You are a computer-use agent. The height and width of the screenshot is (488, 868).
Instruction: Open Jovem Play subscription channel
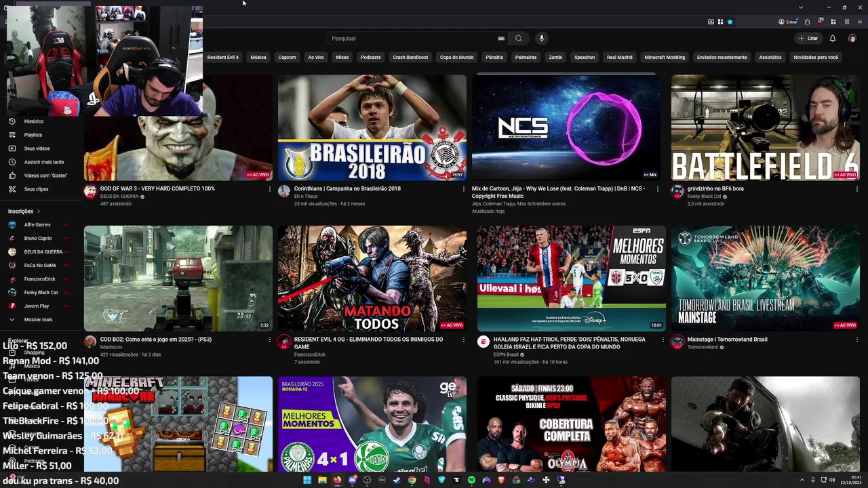pyautogui.click(x=37, y=306)
